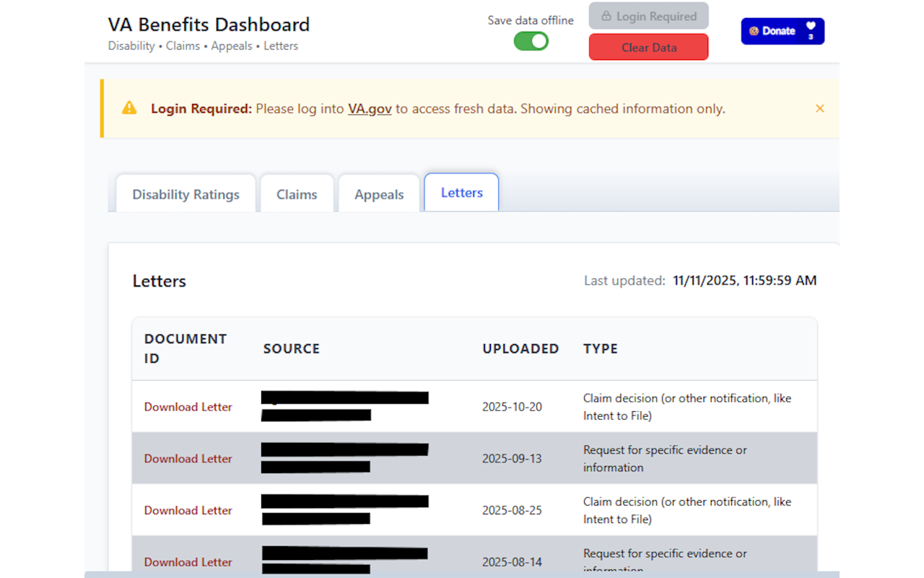Screen dimensions: 924x578
Task: Click the Last updated timestamp 11/11/2025
Action: point(745,280)
